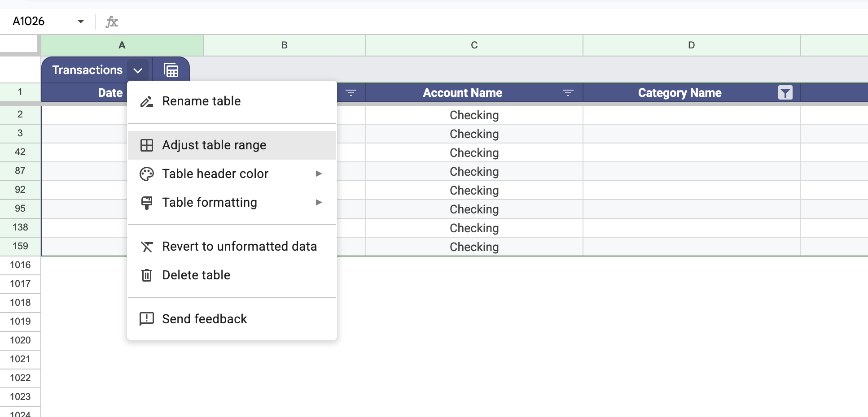
Task: Click the Category Name cell in row 3
Action: 692,134
